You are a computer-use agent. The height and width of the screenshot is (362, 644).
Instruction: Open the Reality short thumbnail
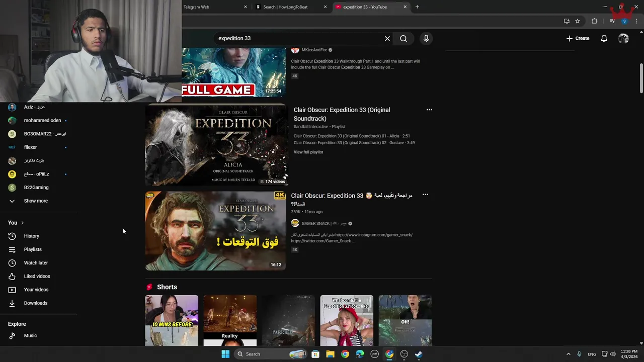(x=230, y=320)
